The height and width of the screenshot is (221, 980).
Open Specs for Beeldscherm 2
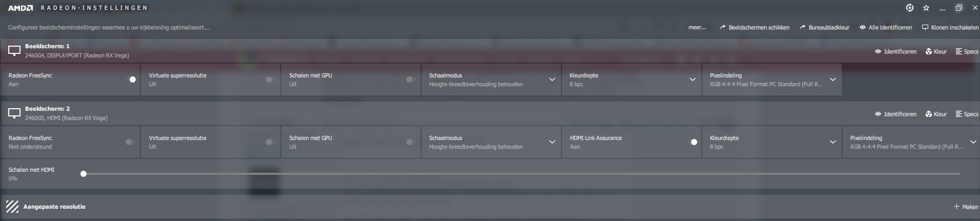[x=967, y=114]
